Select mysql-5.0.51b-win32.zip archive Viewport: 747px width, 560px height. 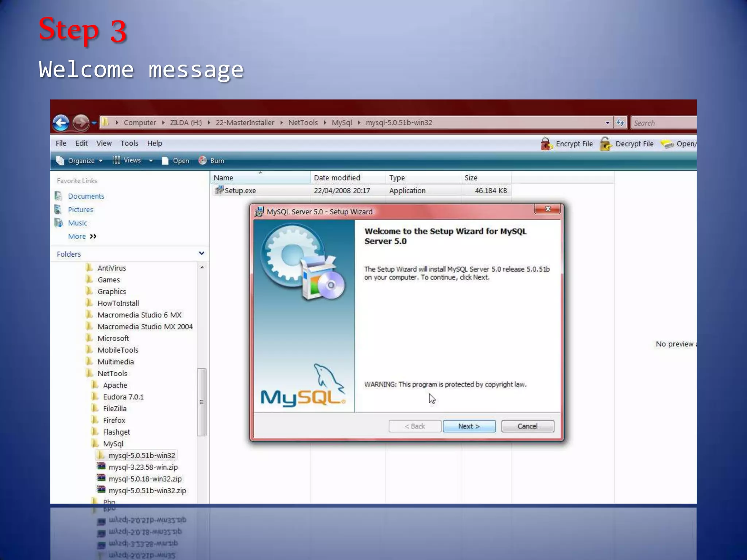pyautogui.click(x=147, y=490)
